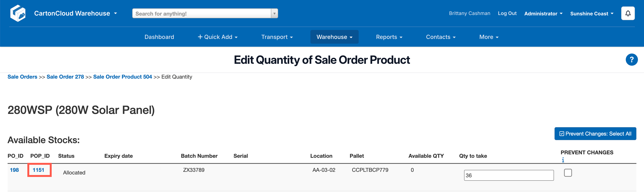Focus the Search for anything field
The image size is (644, 194).
pos(202,13)
